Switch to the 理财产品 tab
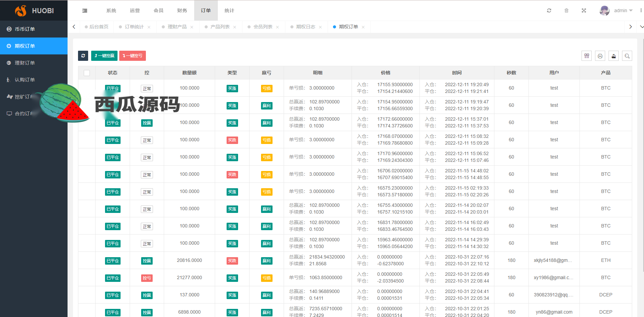Viewport: 644px width, 317px height. (177, 27)
